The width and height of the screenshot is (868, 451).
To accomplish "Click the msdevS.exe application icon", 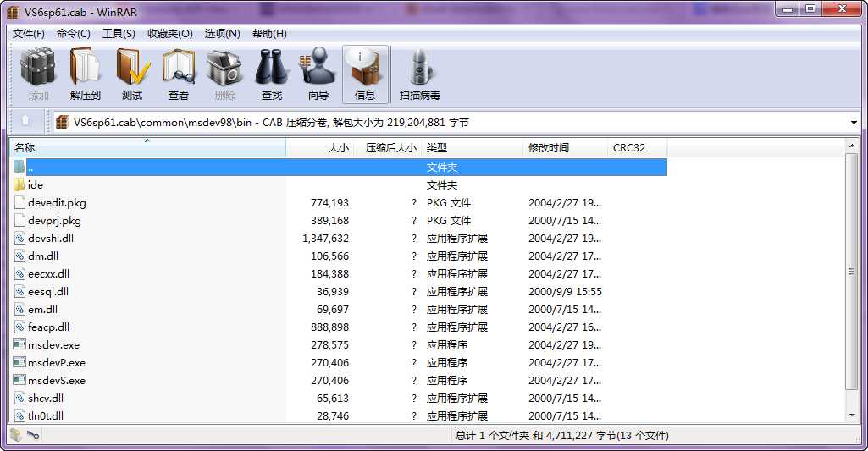I will 19,380.
